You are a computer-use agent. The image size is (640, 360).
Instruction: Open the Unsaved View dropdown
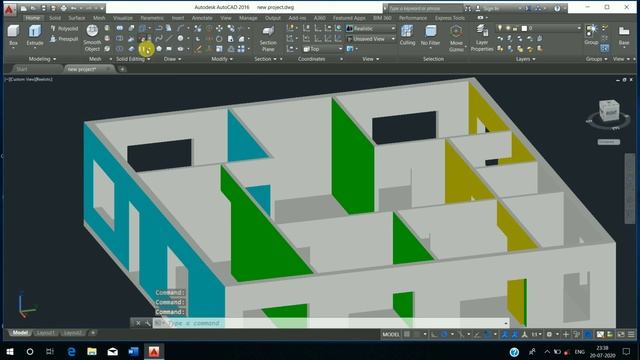click(x=371, y=39)
